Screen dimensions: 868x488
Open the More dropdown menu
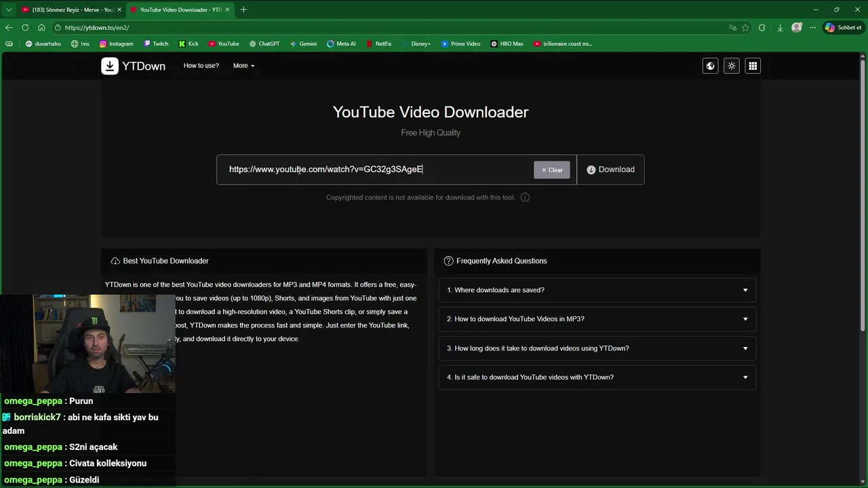tap(243, 66)
